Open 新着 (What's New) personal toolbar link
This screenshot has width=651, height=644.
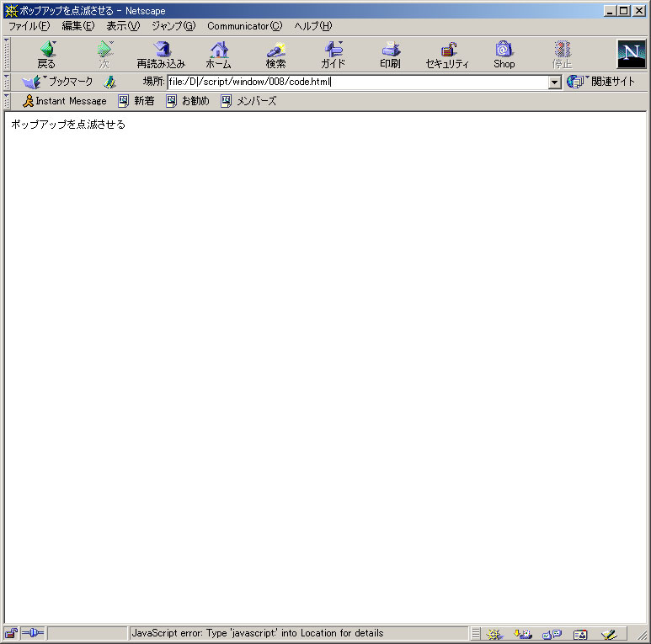point(136,101)
